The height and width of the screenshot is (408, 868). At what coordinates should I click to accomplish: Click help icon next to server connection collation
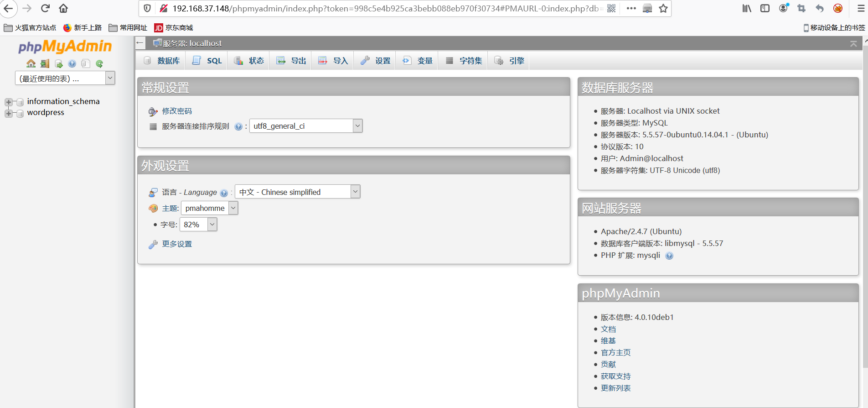238,126
